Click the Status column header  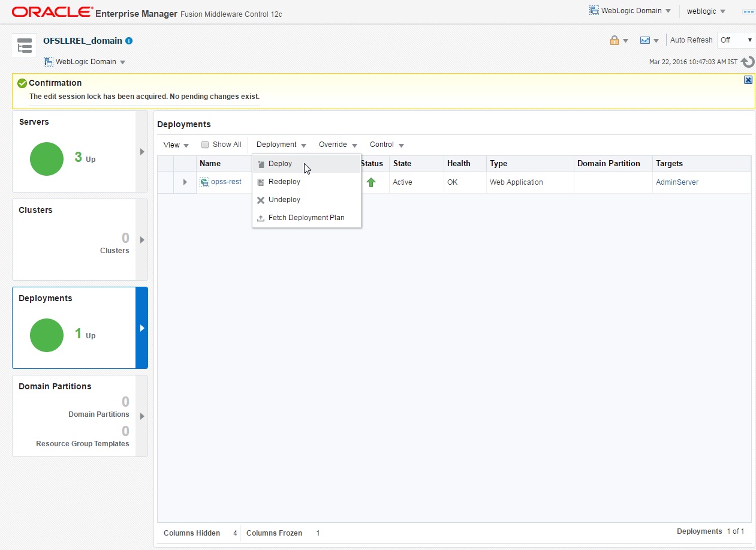[x=372, y=163]
